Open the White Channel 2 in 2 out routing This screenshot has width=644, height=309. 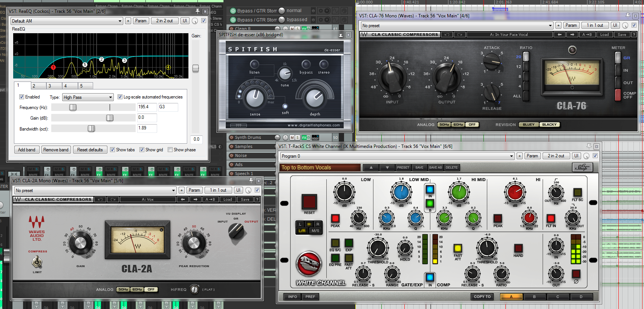556,156
